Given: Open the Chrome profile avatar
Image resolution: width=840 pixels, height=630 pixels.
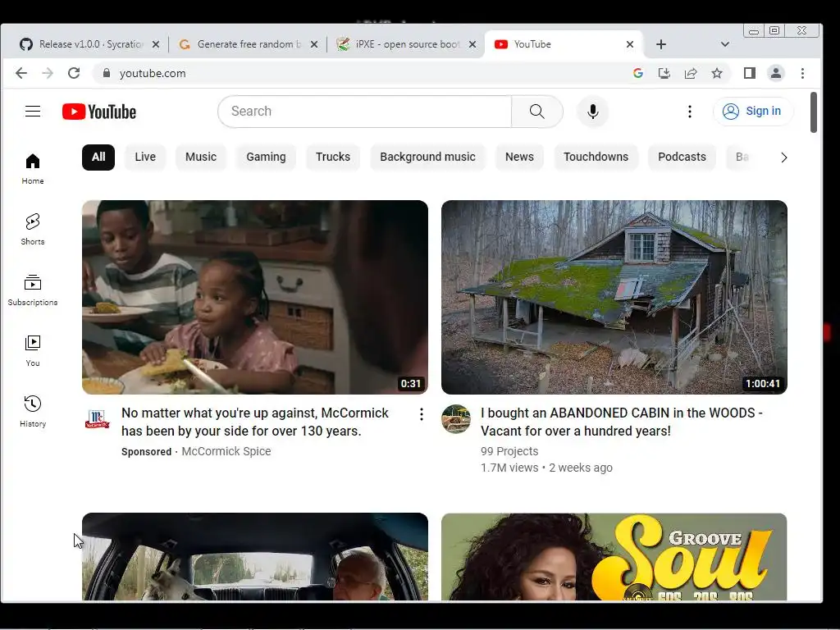Looking at the screenshot, I should point(776,73).
